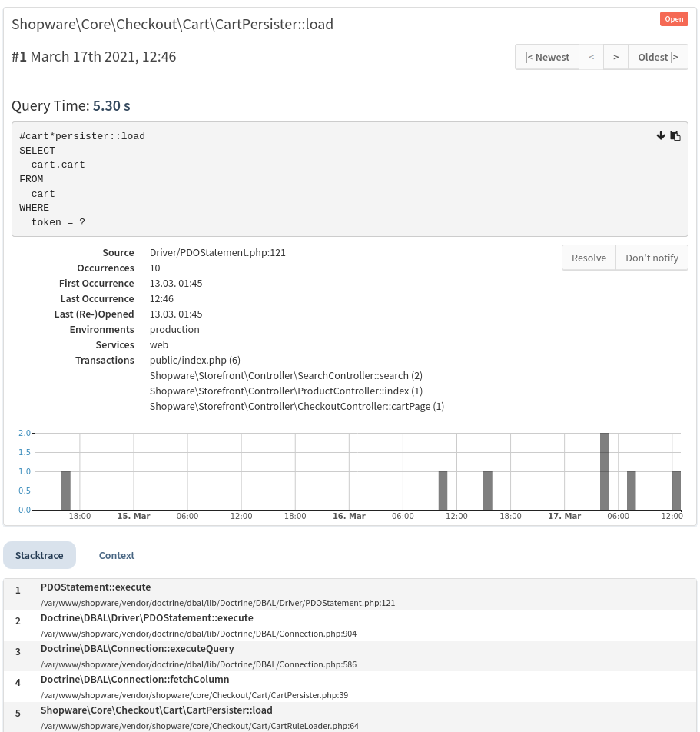The height and width of the screenshot is (732, 700).
Task: Select stacktrace row 2 Driver\PDOStatement::execute
Action: coord(350,625)
